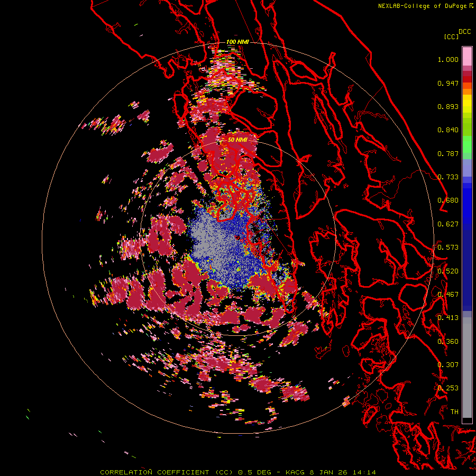Select the 0.253 scale value

point(448,388)
